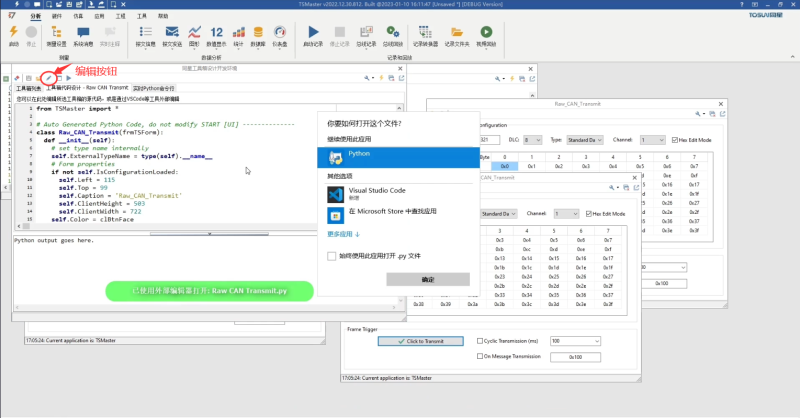Toggle On Message Transmission checkbox
Viewport: 800px width, 418px height.
click(482, 356)
